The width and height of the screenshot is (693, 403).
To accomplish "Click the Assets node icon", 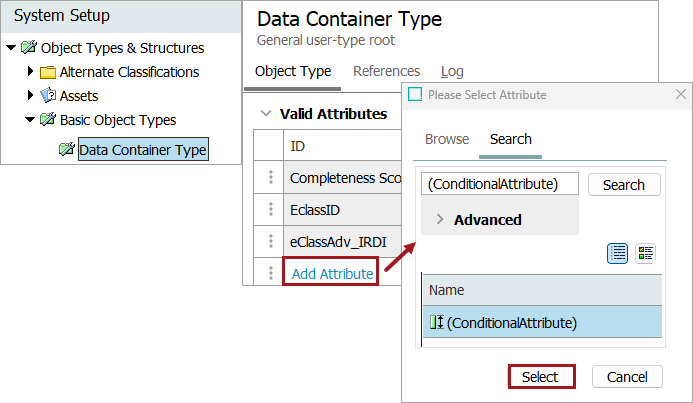I will click(48, 96).
